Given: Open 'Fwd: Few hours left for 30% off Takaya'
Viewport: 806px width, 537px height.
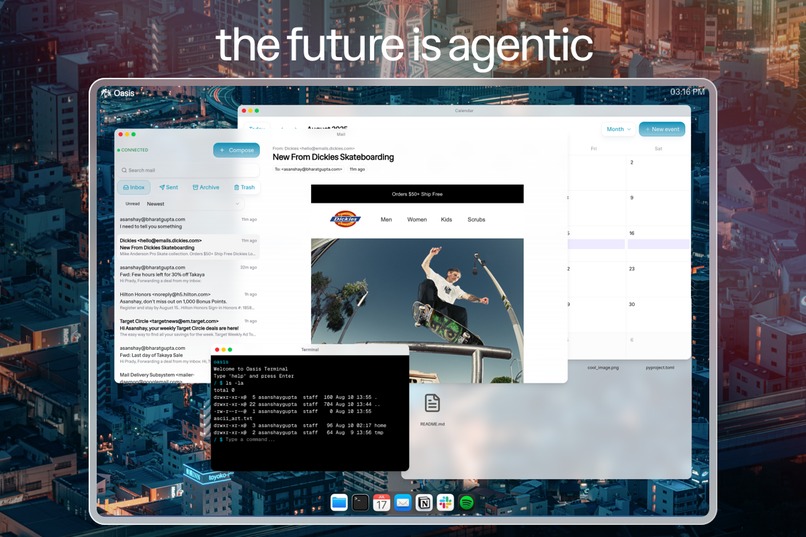Looking at the screenshot, I should coord(188,274).
